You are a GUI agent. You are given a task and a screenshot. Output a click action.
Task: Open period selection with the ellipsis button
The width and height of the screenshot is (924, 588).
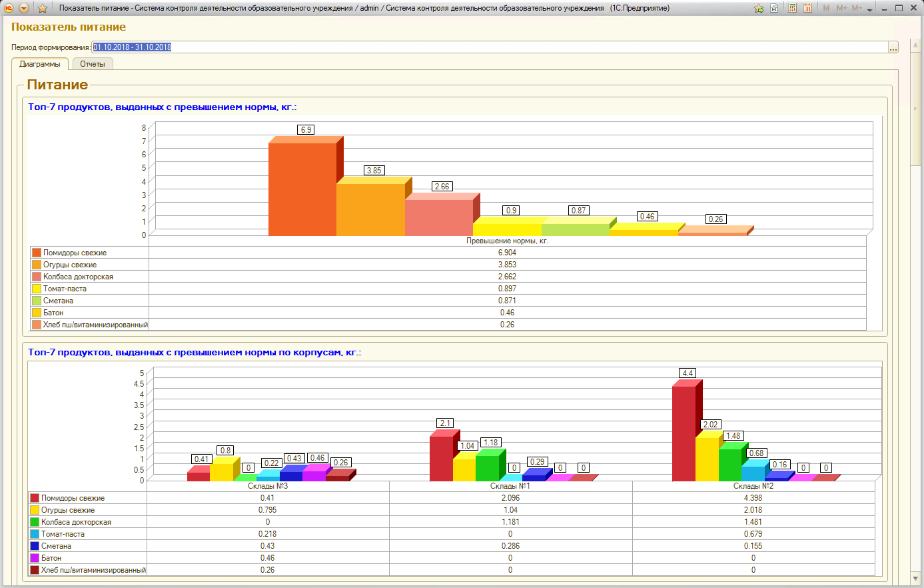tap(893, 47)
